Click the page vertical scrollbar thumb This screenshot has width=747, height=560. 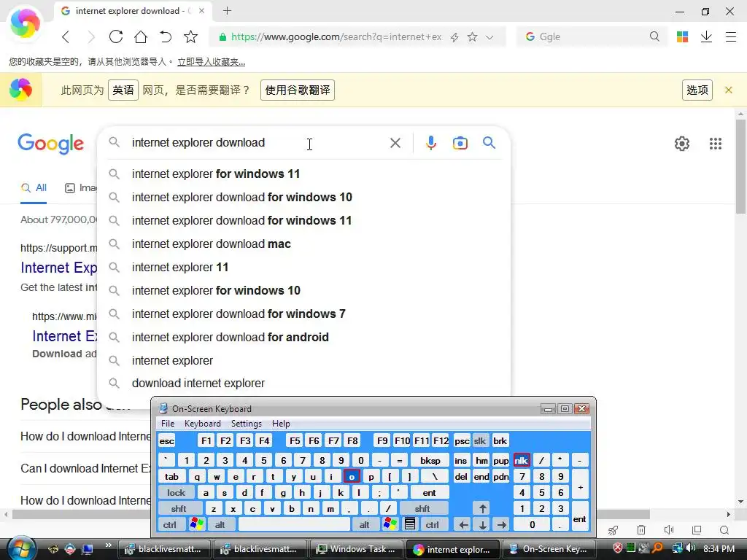point(740,167)
